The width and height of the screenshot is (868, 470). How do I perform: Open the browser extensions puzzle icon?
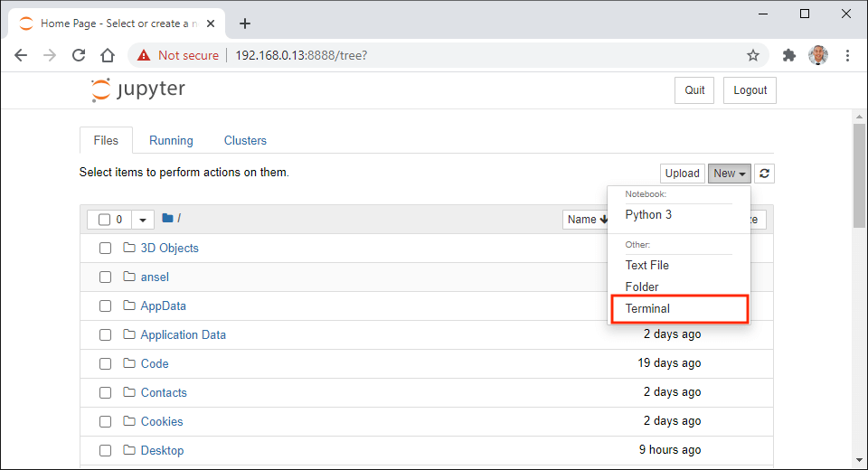(789, 55)
